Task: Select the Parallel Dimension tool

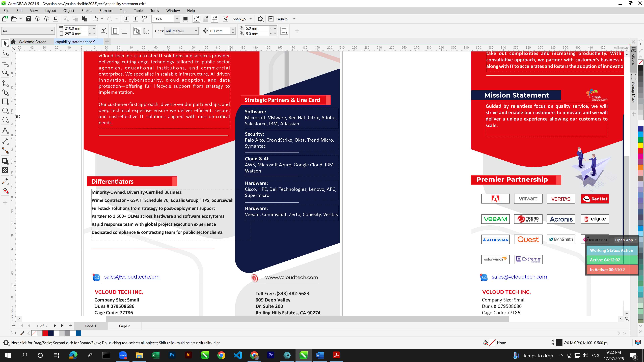Action: click(x=5, y=141)
